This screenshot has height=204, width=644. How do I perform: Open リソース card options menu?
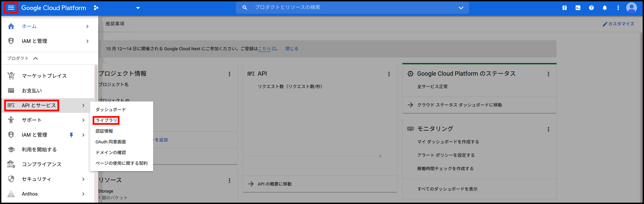pyautogui.click(x=230, y=181)
